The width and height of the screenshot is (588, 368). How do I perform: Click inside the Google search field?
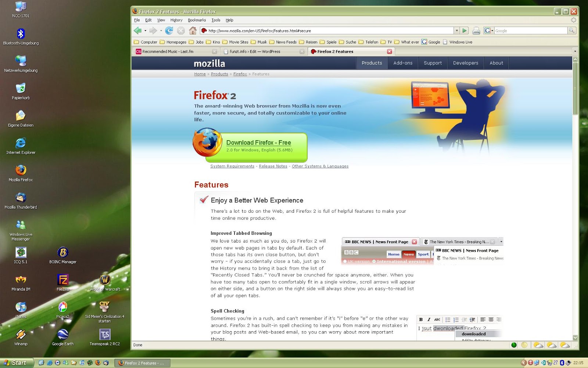pyautogui.click(x=530, y=31)
